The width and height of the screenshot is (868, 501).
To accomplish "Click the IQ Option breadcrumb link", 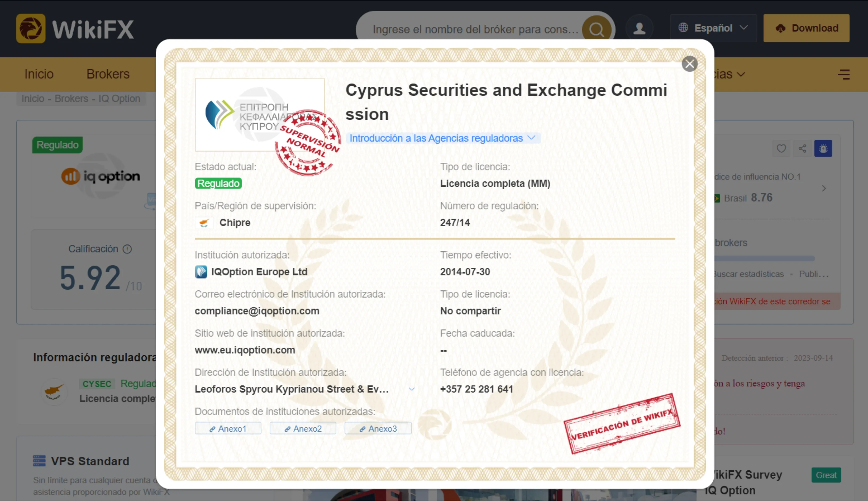I will pos(119,99).
